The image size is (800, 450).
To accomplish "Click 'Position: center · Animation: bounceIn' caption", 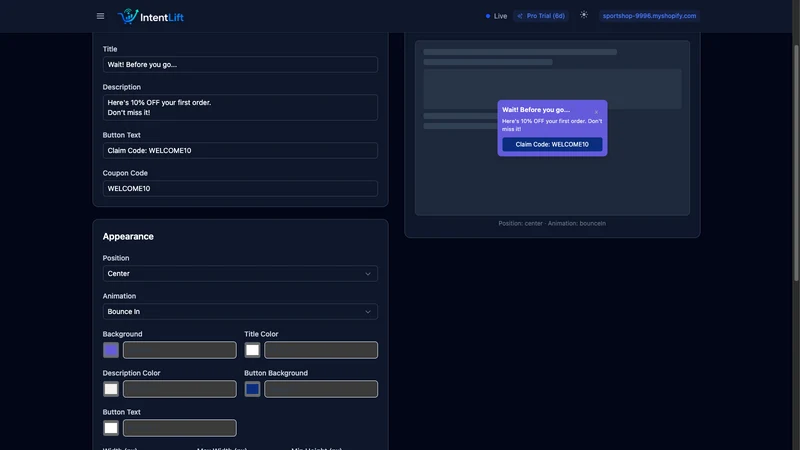I will pos(552,223).
